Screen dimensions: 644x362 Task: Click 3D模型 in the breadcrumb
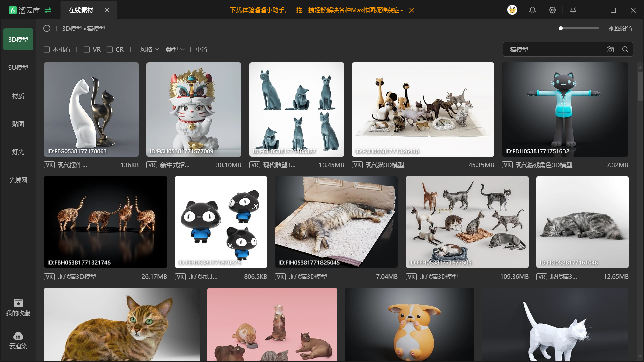tap(72, 29)
